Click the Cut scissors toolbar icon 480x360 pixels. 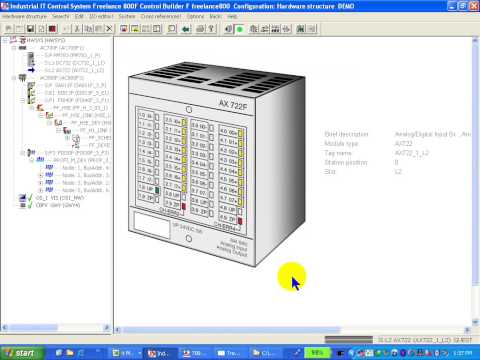[x=77, y=29]
